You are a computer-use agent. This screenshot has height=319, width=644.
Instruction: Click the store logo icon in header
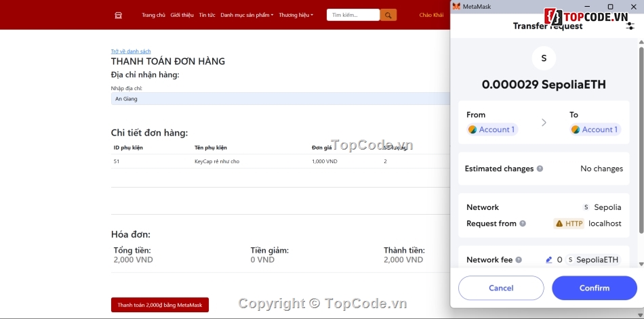tap(118, 15)
